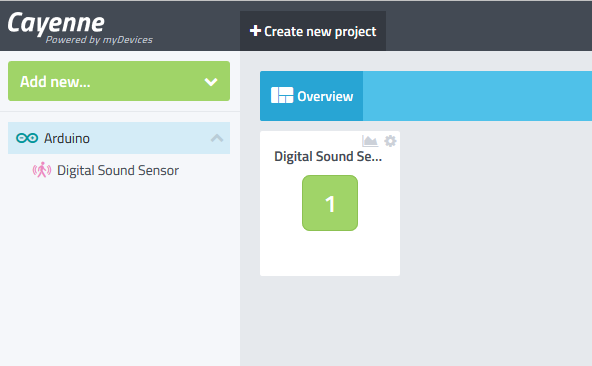Open the widget settings gear
592x366 pixels.
coord(390,141)
